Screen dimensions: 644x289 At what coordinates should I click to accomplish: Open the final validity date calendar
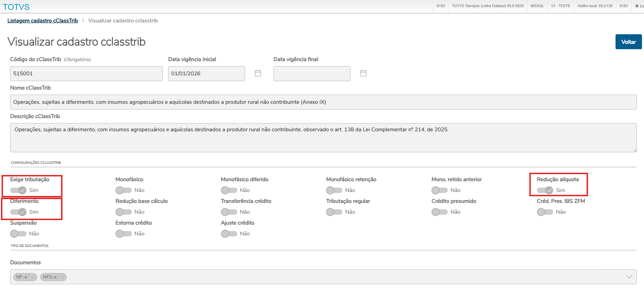click(363, 73)
